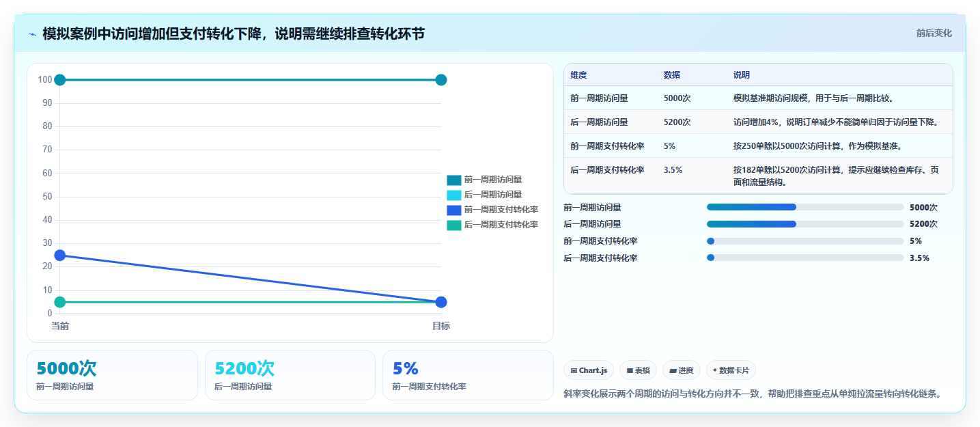Click table row label 后一周期访问量
Viewport: 980px width, 427px height.
(x=599, y=122)
